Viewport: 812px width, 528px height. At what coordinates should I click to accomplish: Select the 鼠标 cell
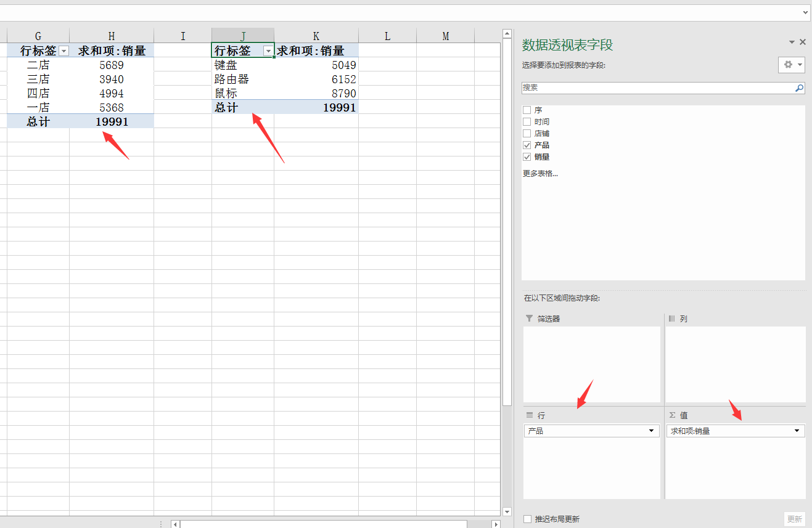pos(243,93)
